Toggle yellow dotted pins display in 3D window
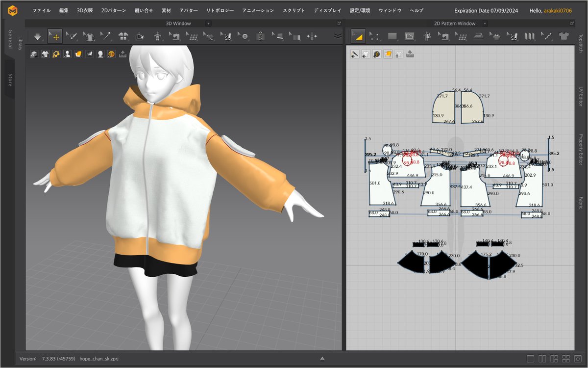This screenshot has height=368, width=588. (x=56, y=54)
